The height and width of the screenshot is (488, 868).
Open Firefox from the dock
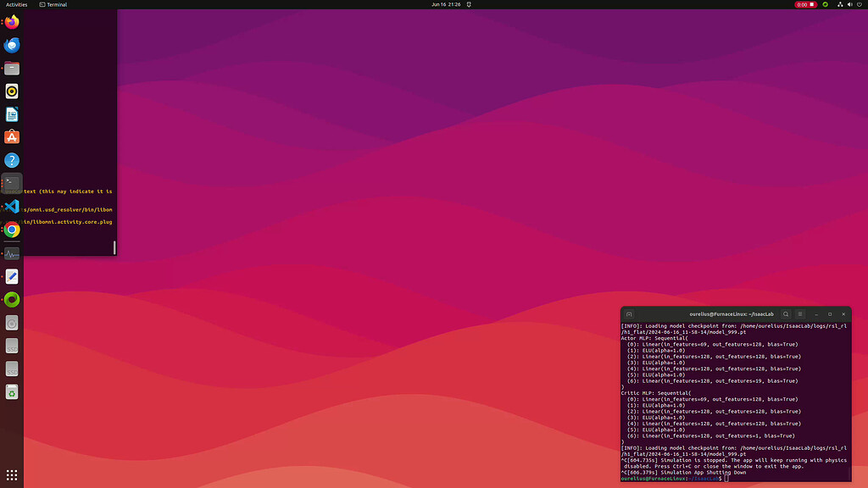(12, 23)
